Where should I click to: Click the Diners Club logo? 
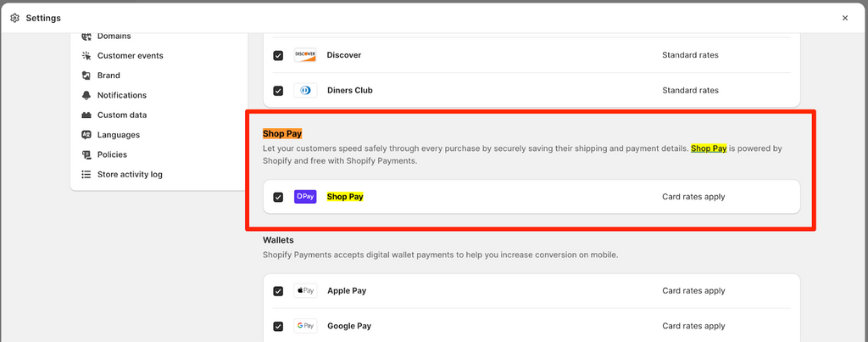point(305,90)
